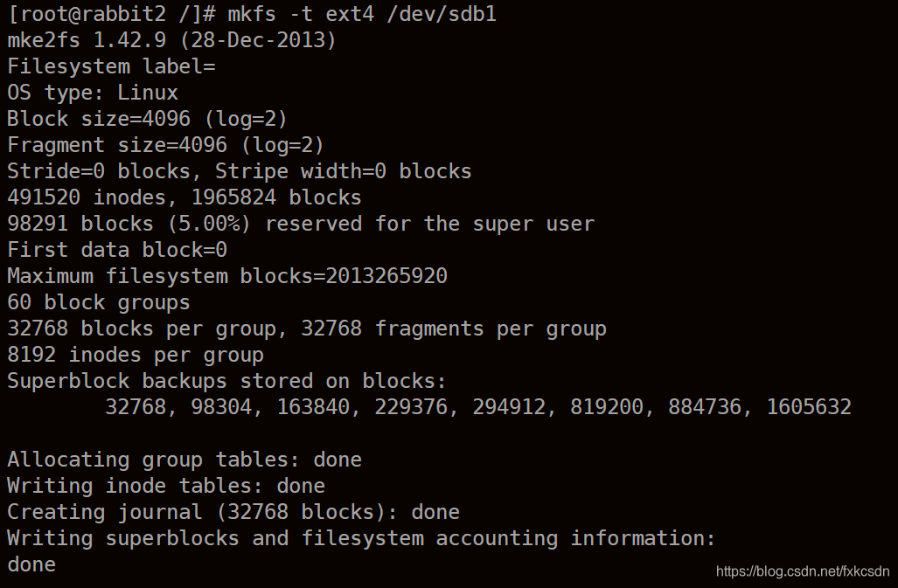Click the '491520 inodes, 1965824 blocks' line
Image resolution: width=898 pixels, height=588 pixels.
click(184, 197)
